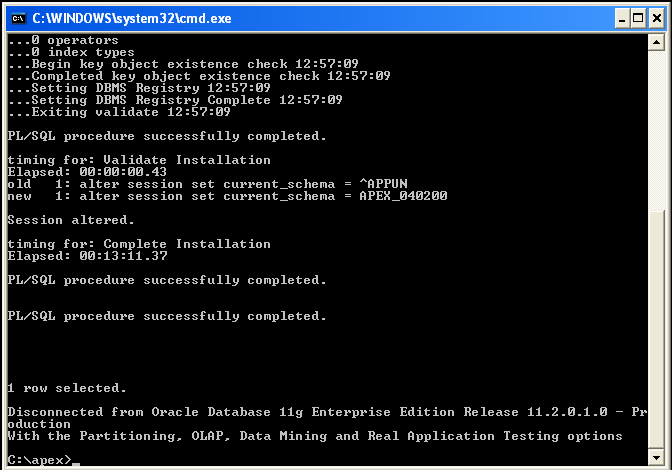Click 'Disconnected from Oracle Database 11g' line
Image resolution: width=672 pixels, height=470 pixels.
click(327, 412)
